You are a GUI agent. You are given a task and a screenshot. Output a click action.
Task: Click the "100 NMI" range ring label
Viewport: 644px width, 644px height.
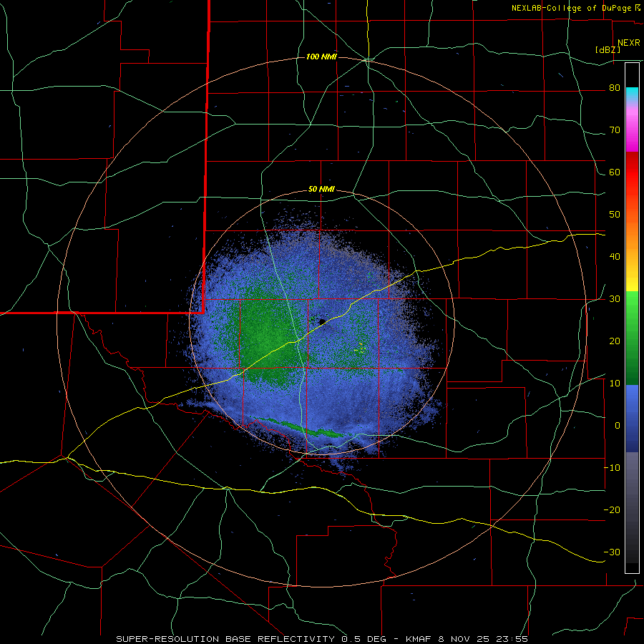[x=321, y=57]
